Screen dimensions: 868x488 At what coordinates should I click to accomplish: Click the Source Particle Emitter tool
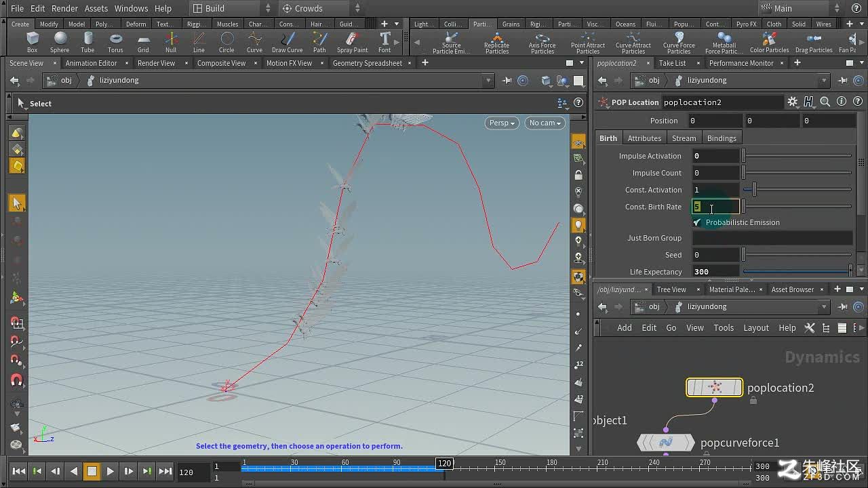coord(451,43)
